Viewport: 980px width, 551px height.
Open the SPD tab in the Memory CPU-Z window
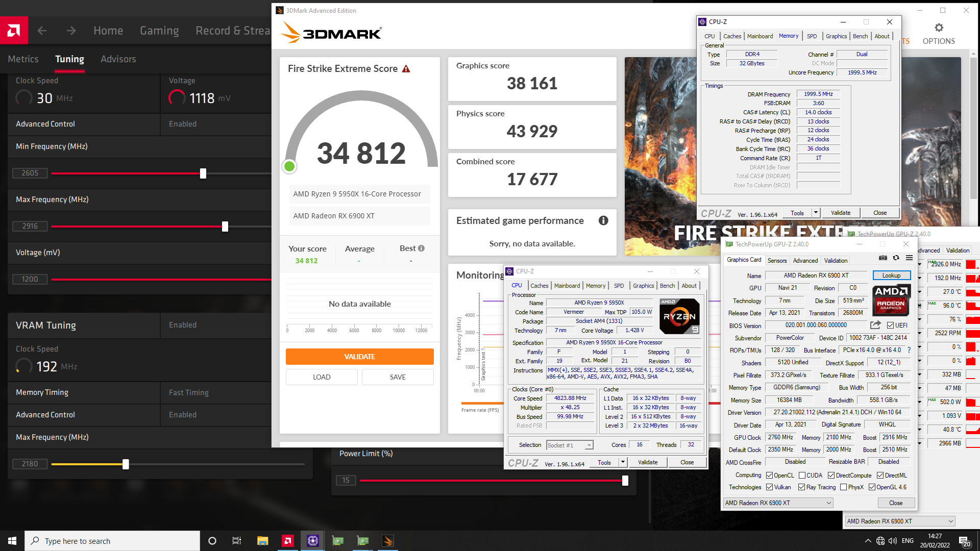click(812, 36)
